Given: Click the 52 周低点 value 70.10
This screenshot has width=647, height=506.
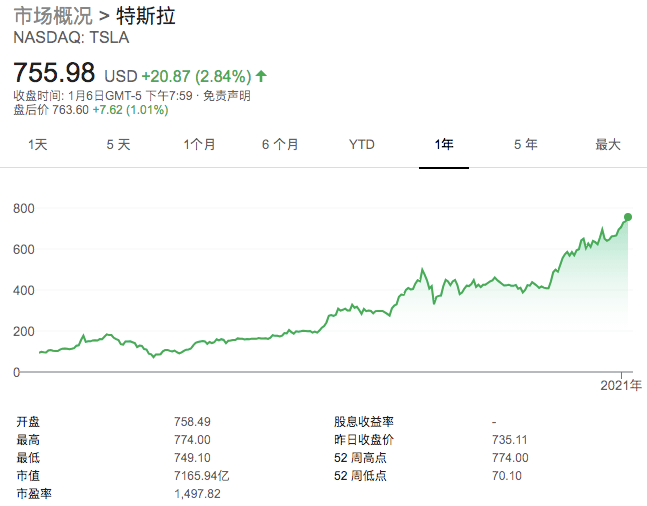Looking at the screenshot, I should click(507, 476).
